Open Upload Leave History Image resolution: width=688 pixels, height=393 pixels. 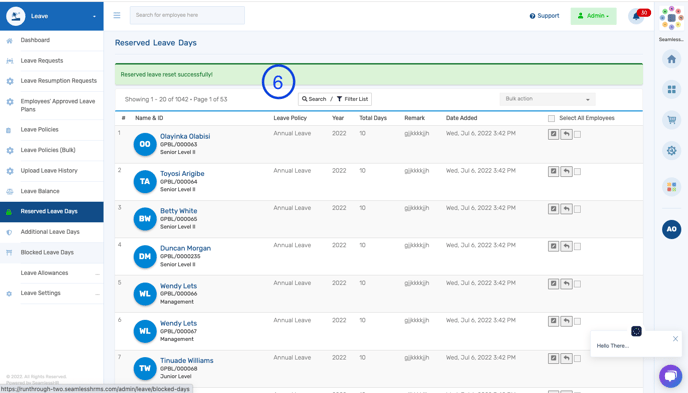tap(49, 171)
